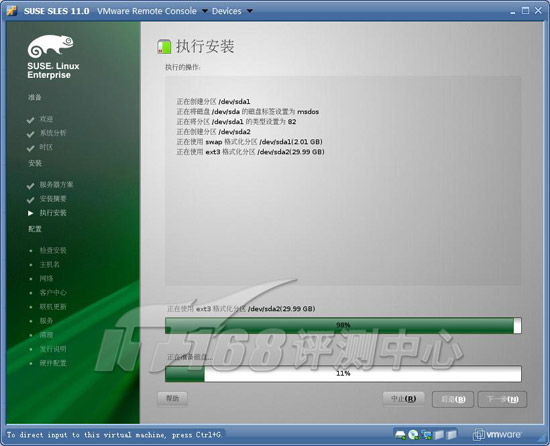550x446 pixels.
Task: Click the Ctrl+G input hint in status bar
Action: point(114,435)
